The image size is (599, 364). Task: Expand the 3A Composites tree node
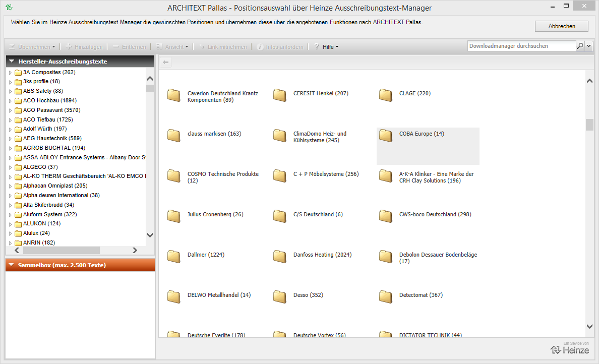pos(10,73)
